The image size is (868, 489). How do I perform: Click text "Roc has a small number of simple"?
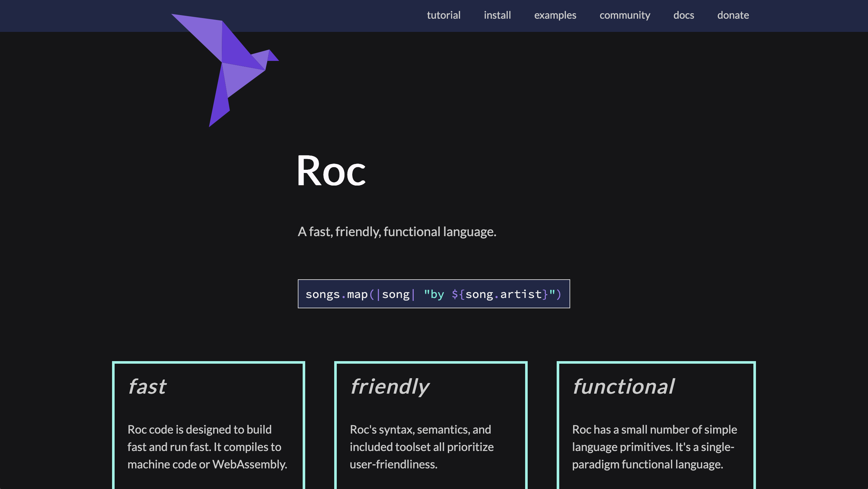(x=654, y=429)
